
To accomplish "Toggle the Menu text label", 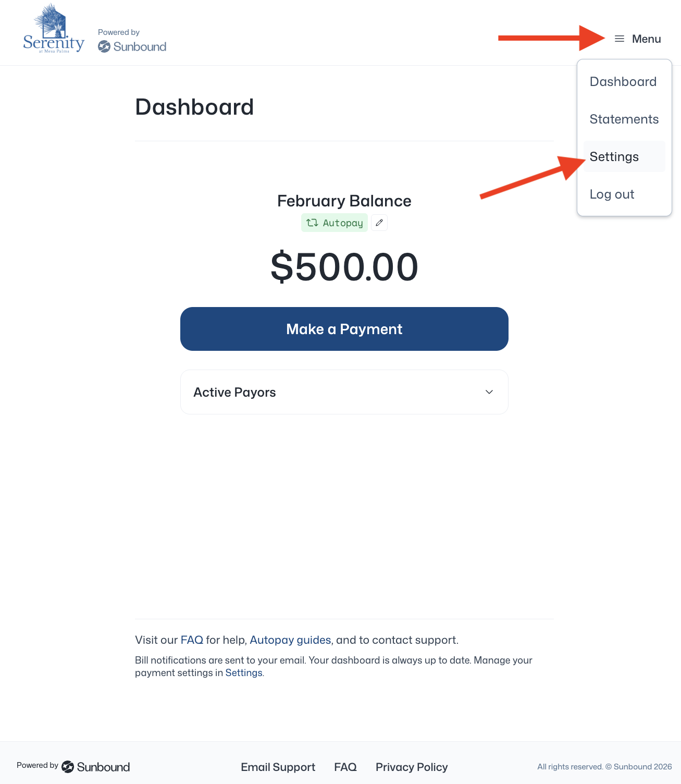I will point(646,39).
